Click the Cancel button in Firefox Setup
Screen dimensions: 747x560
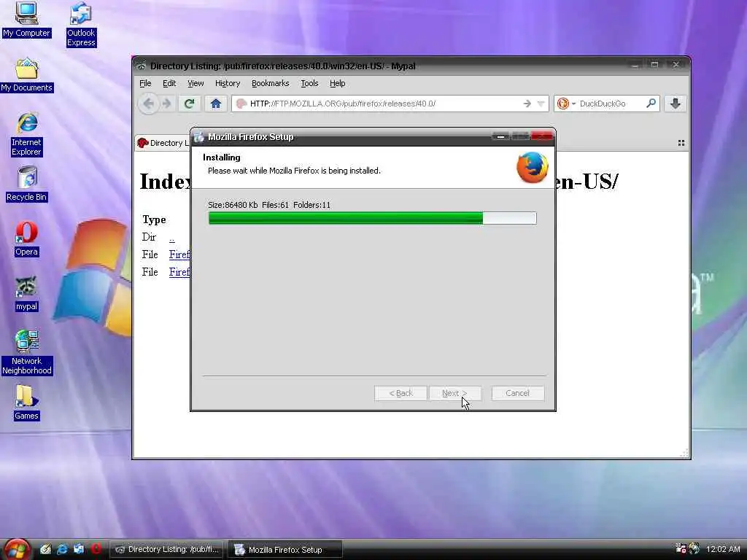pyautogui.click(x=517, y=393)
